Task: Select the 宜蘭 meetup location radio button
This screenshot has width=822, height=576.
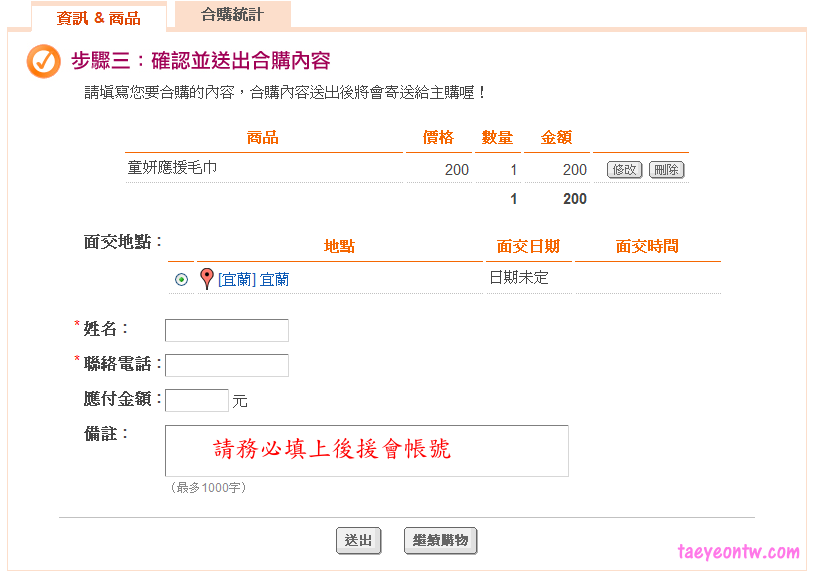Action: 181,280
